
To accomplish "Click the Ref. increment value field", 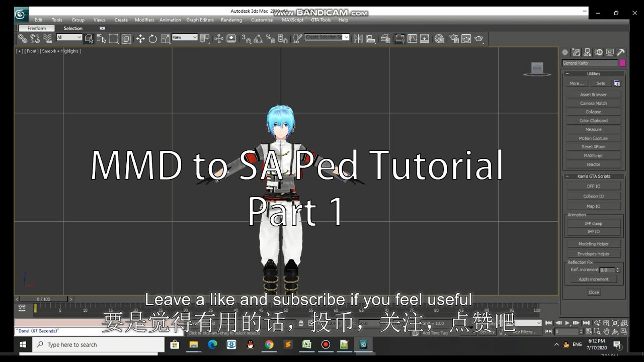I will pos(608,270).
